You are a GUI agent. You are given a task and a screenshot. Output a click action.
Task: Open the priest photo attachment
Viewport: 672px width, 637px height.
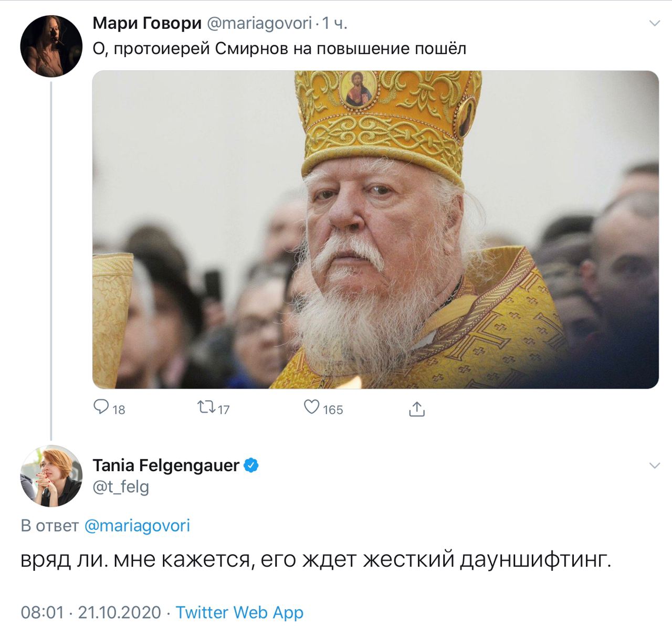[x=375, y=230]
